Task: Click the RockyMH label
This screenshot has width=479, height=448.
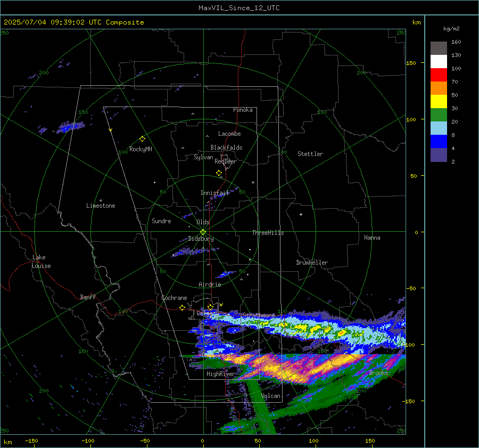Action: pyautogui.click(x=141, y=149)
